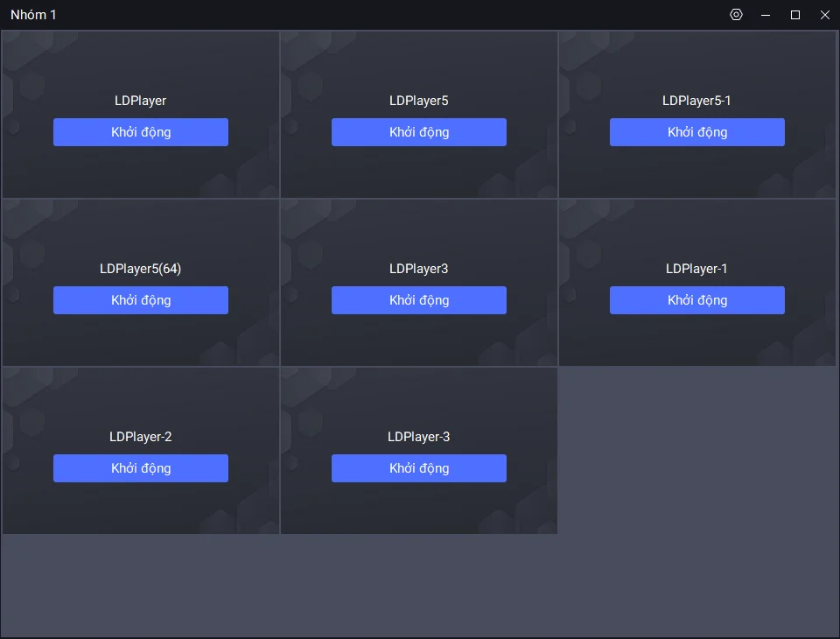840x639 pixels.
Task: Click Khởi động for LDPlayer-1
Action: [697, 300]
